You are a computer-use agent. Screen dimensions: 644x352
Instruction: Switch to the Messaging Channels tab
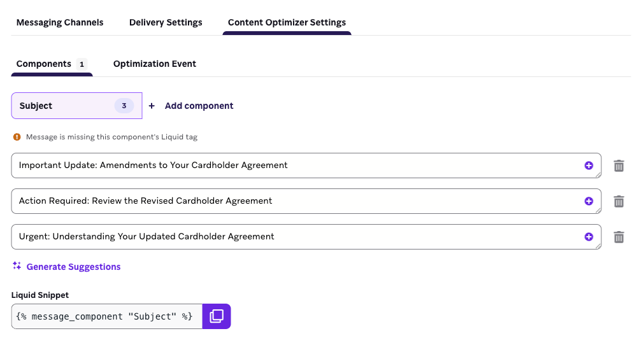click(x=60, y=22)
